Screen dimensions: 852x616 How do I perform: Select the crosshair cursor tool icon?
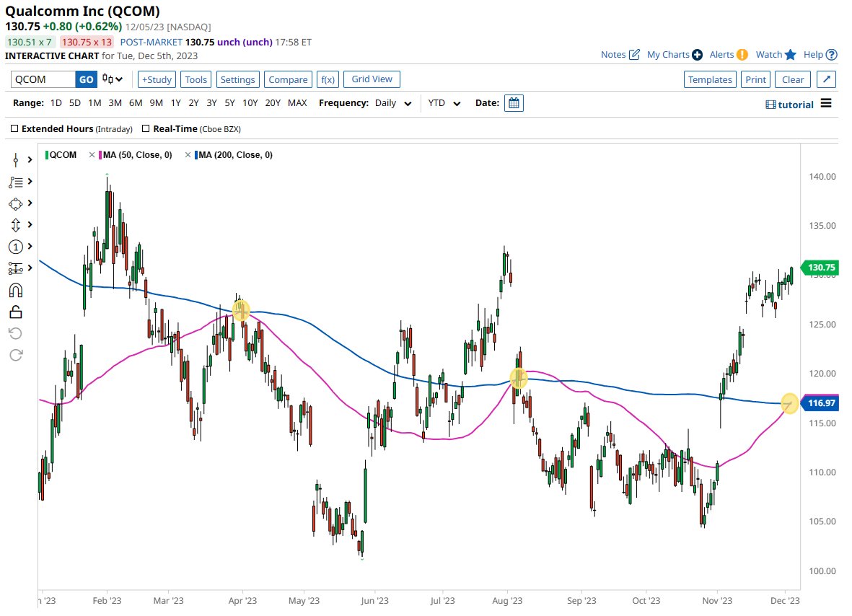[16, 159]
